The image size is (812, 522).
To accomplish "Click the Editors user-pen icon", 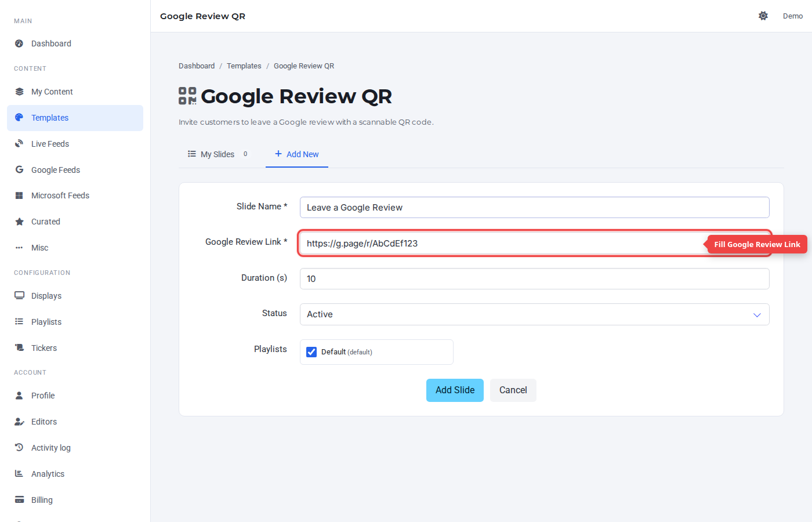I will (x=19, y=422).
